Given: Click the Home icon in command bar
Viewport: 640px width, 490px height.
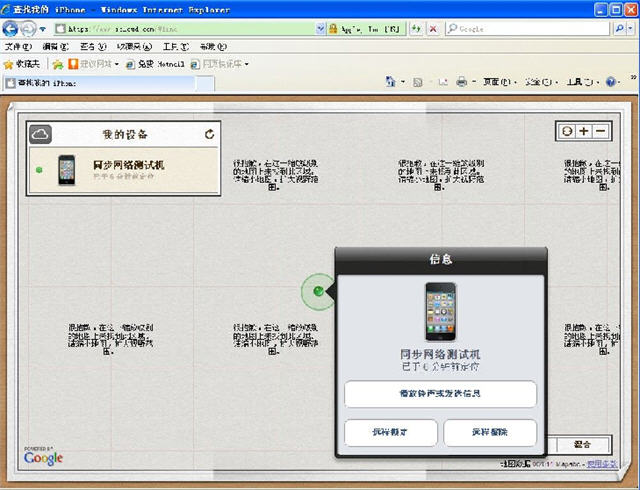Looking at the screenshot, I should [x=391, y=82].
